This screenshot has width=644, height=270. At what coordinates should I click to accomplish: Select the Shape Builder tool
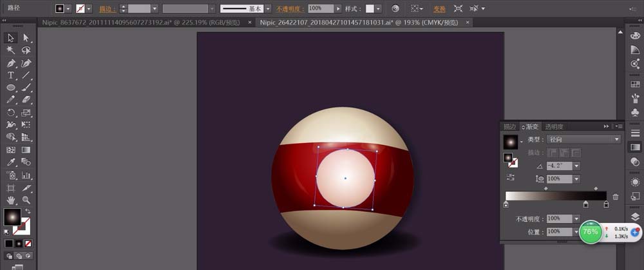coord(11,137)
